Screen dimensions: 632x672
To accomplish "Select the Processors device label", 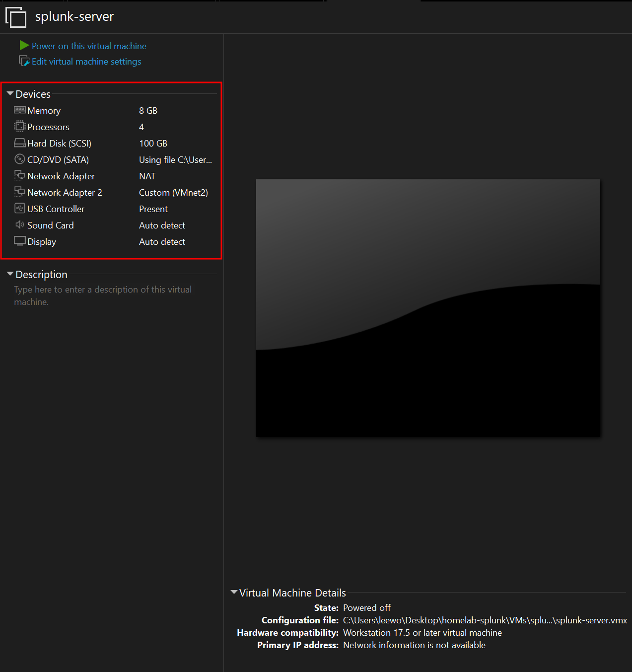I will (x=48, y=127).
